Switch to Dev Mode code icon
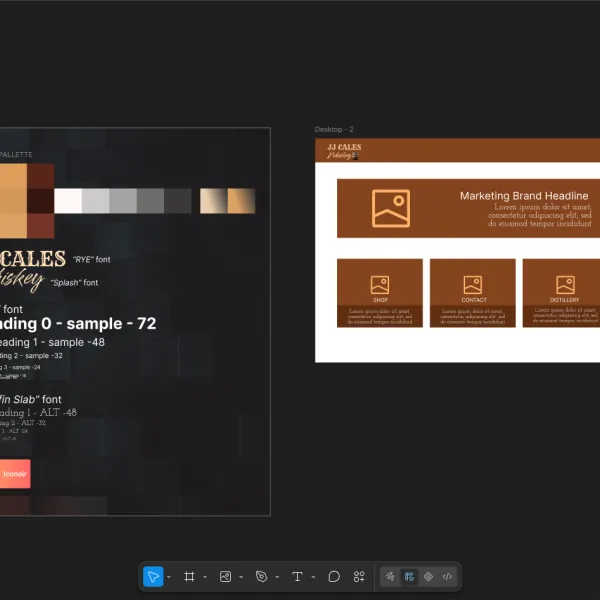Viewport: 600px width, 600px height. (447, 576)
